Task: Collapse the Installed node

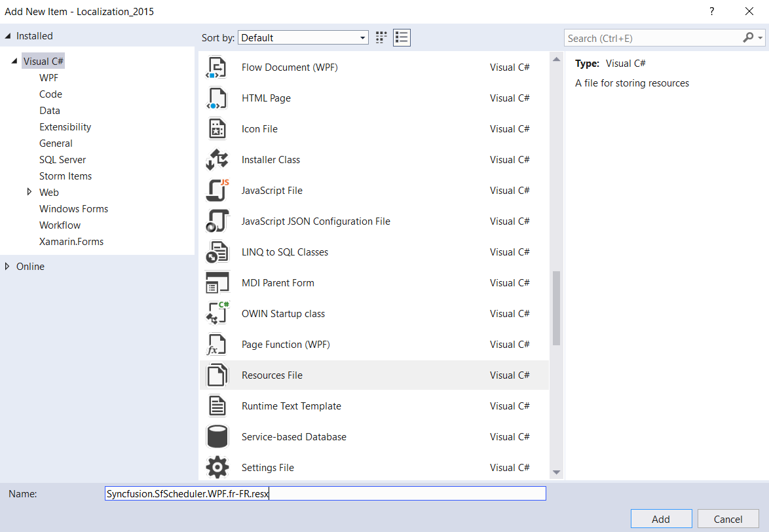Action: pos(7,36)
